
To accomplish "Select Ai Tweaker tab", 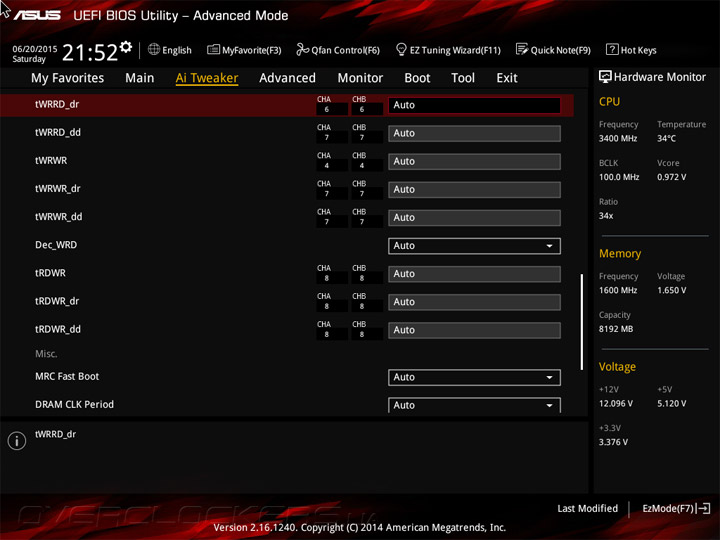I will (207, 78).
